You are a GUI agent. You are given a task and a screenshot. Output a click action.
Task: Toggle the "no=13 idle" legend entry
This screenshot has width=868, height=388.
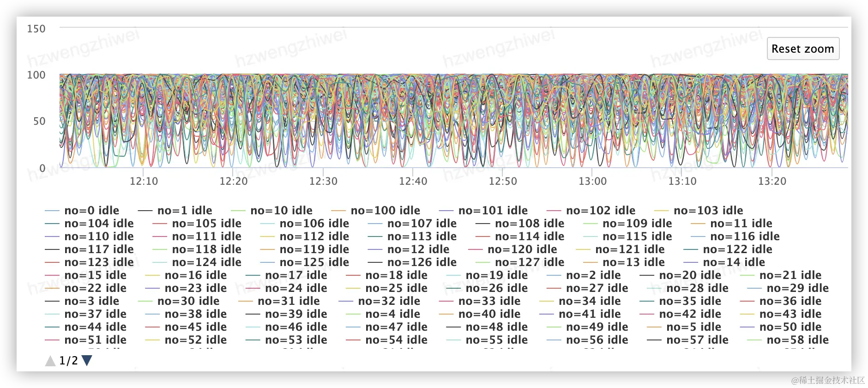point(624,262)
